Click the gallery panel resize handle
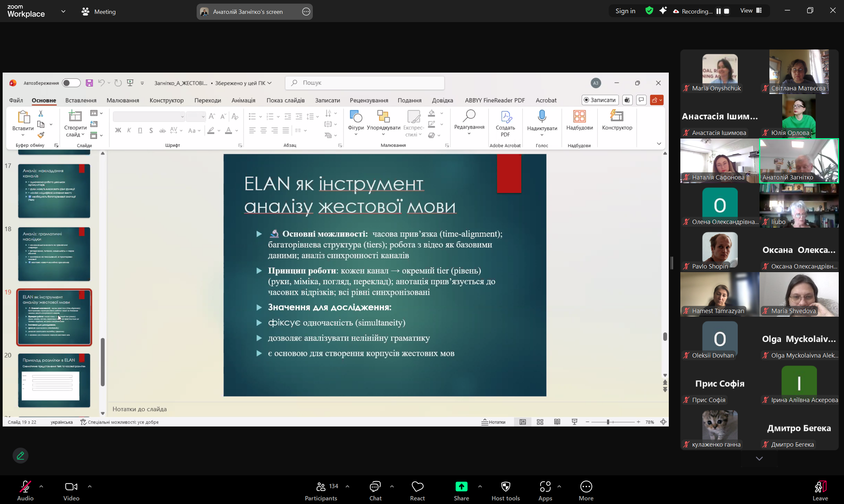Viewport: 844px width, 504px height. pyautogui.click(x=672, y=263)
